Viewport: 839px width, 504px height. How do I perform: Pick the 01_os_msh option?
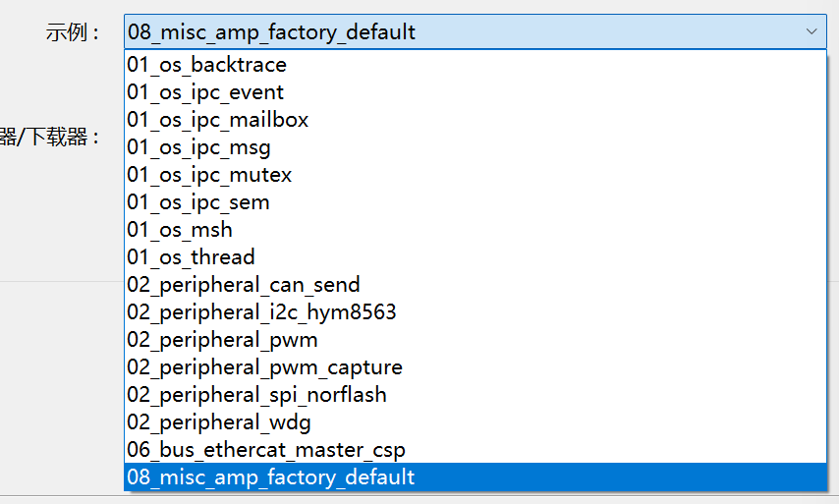180,230
